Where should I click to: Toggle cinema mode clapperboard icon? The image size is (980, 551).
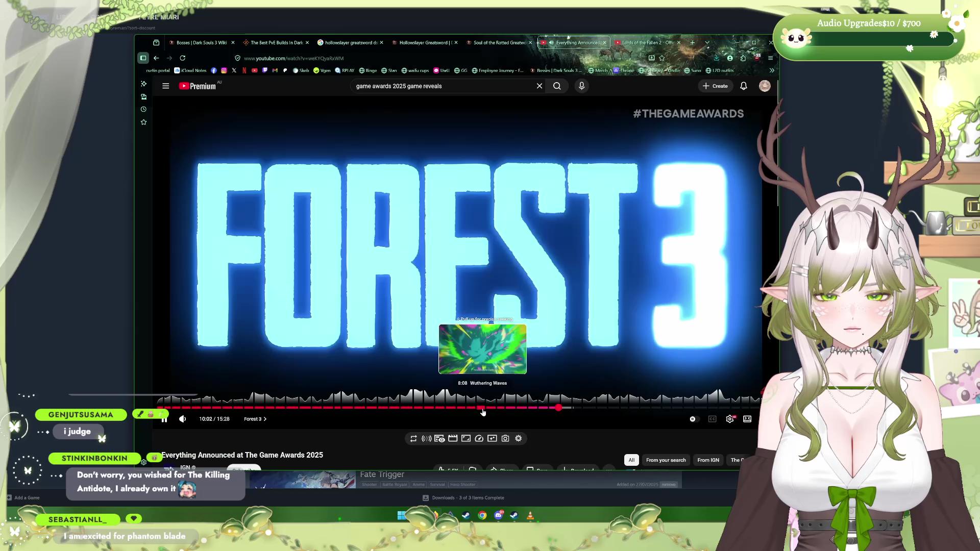pyautogui.click(x=453, y=438)
